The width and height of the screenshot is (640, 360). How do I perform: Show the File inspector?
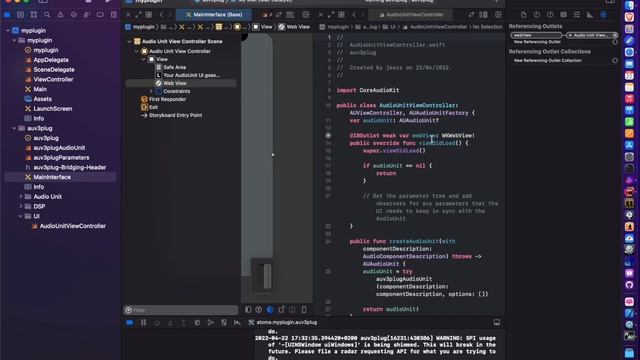pyautogui.click(x=524, y=15)
